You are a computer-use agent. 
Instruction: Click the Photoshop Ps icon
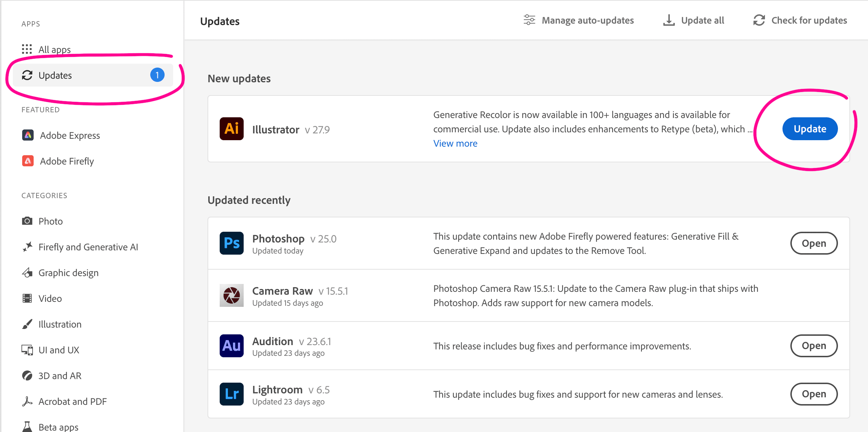(x=231, y=243)
